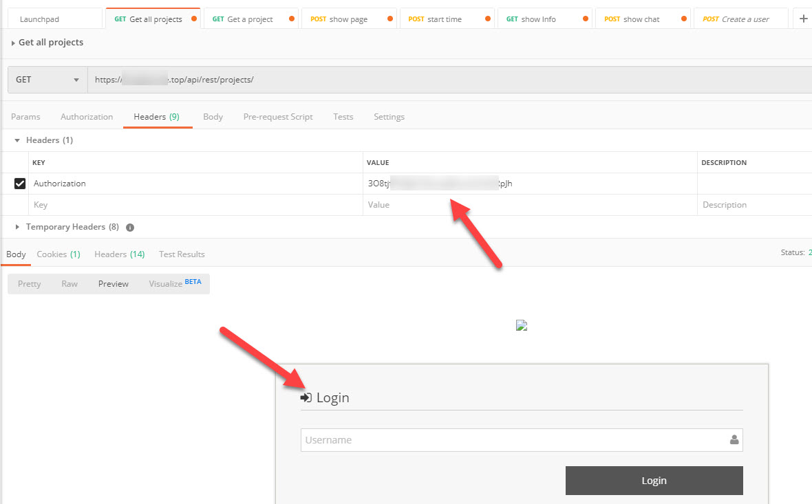Open the GET method dropdown
The height and width of the screenshot is (504, 812).
tap(47, 80)
